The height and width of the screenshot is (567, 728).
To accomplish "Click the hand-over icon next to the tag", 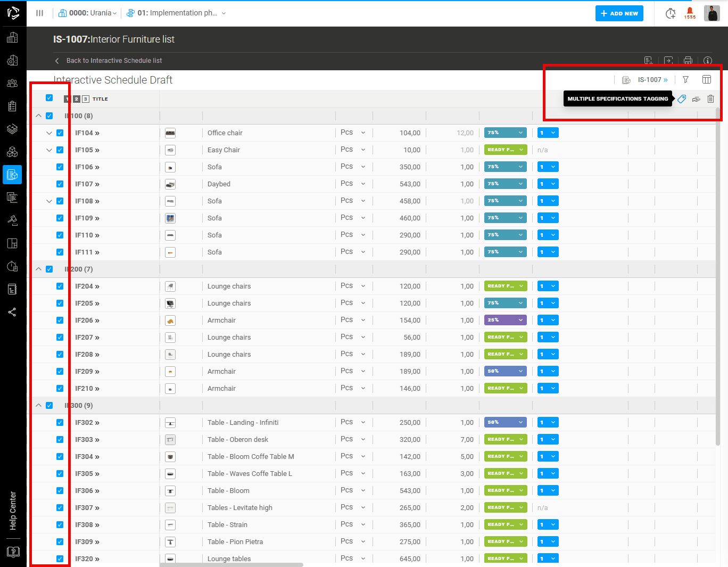I will (696, 99).
